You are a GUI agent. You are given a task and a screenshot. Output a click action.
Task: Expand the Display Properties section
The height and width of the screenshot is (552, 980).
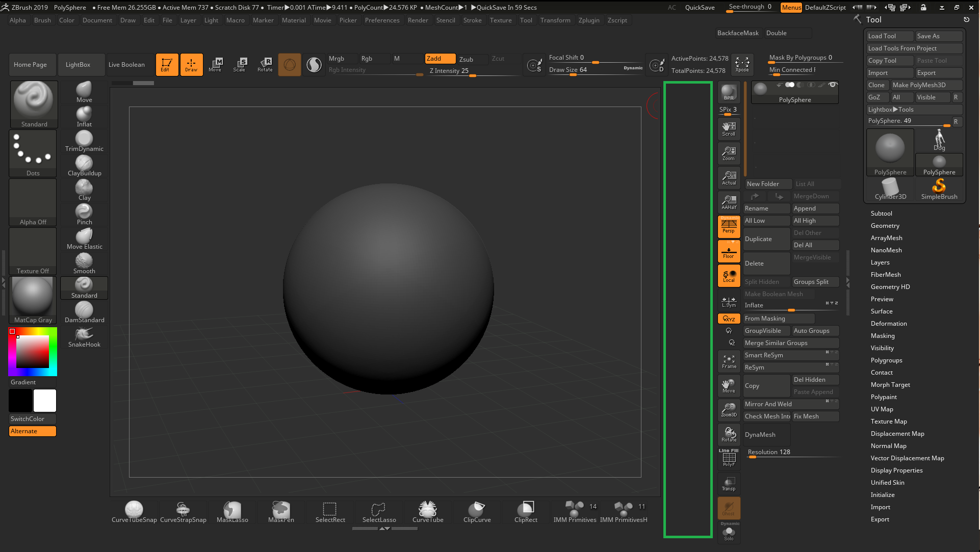tap(896, 470)
